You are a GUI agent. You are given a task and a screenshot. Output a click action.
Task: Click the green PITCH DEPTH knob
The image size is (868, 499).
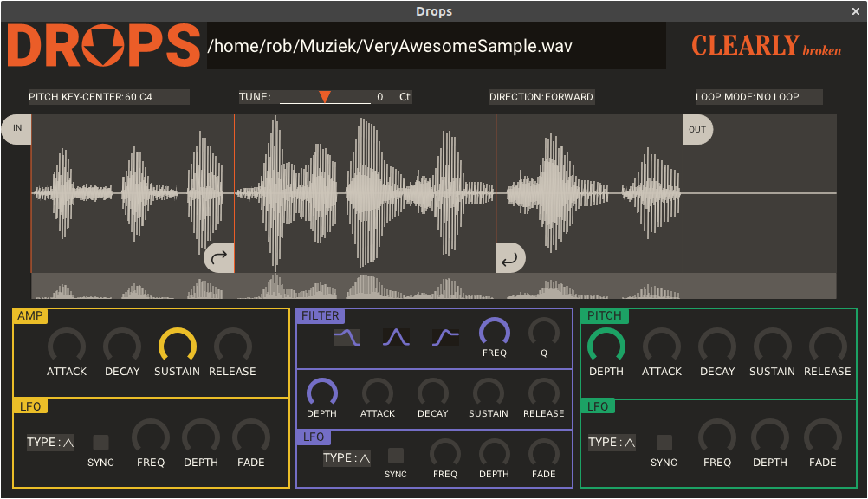click(606, 346)
